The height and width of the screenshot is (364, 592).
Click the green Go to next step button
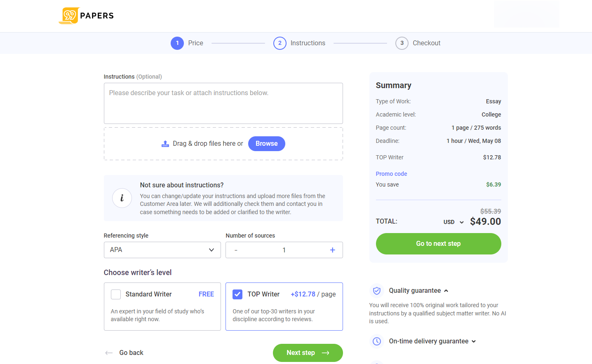click(438, 244)
